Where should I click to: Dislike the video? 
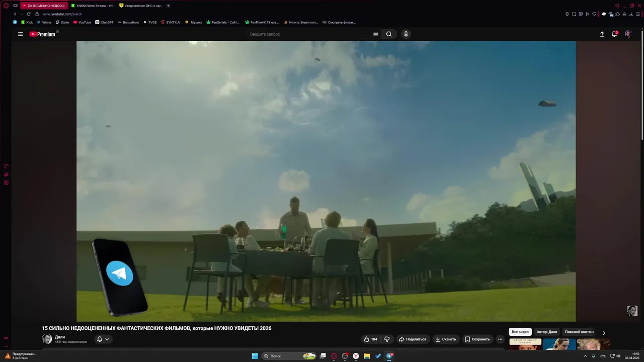click(x=387, y=339)
